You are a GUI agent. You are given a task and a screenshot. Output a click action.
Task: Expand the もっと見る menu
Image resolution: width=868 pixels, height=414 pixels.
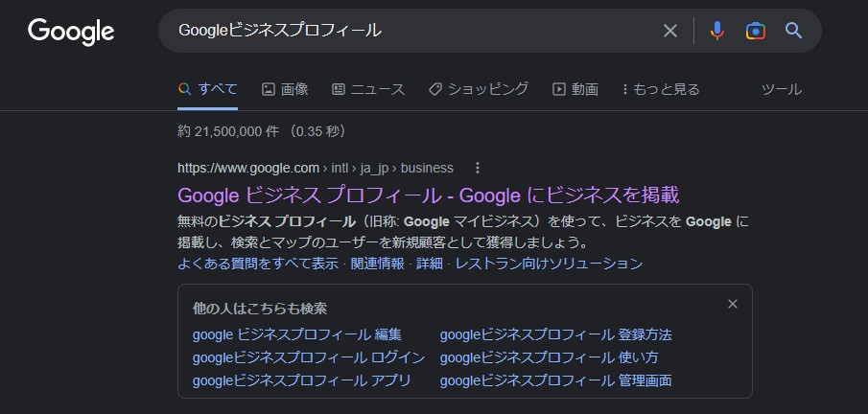(x=661, y=89)
